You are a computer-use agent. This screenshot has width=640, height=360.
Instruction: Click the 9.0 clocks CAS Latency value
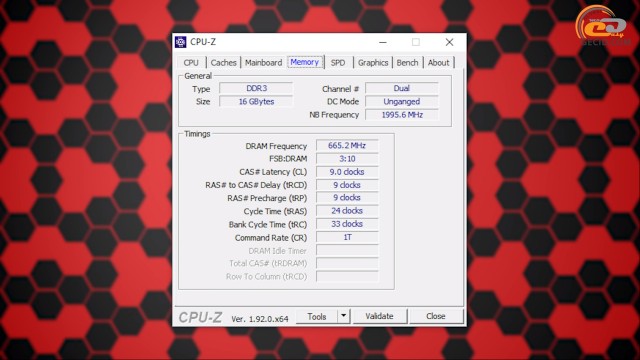coord(347,171)
